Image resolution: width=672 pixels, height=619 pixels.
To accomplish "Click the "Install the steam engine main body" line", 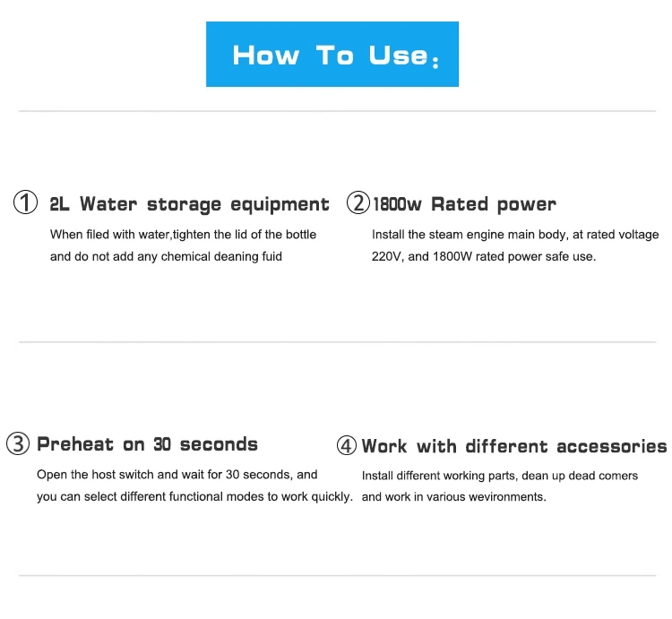I will [x=515, y=235].
